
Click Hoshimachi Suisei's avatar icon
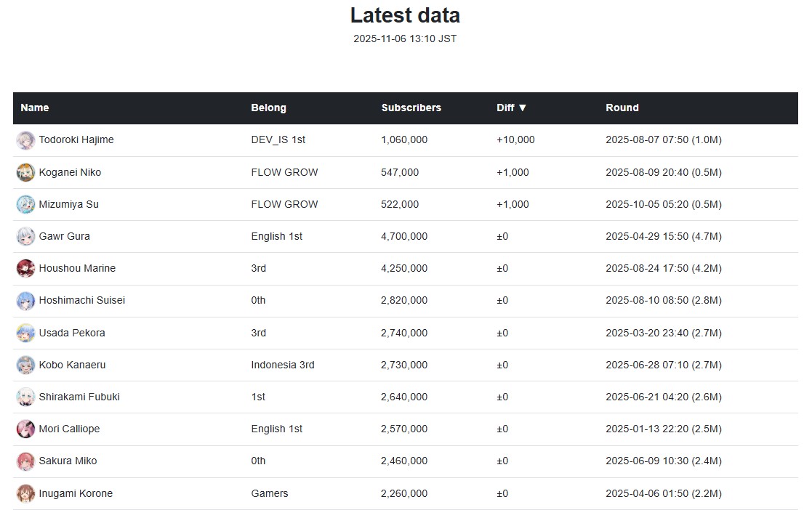25,301
